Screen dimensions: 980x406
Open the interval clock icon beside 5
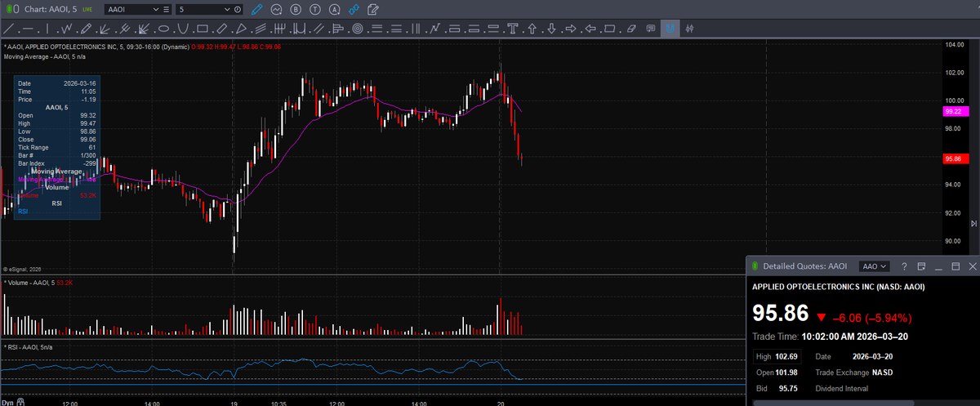238,9
